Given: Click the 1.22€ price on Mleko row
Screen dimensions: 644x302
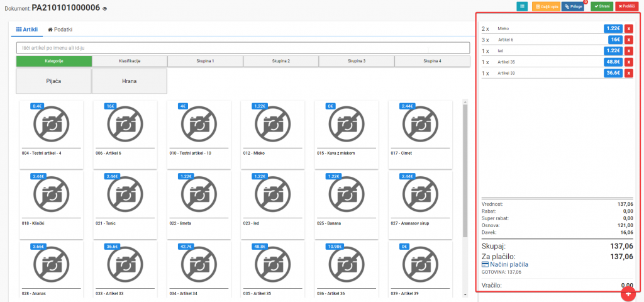Looking at the screenshot, I should [613, 28].
